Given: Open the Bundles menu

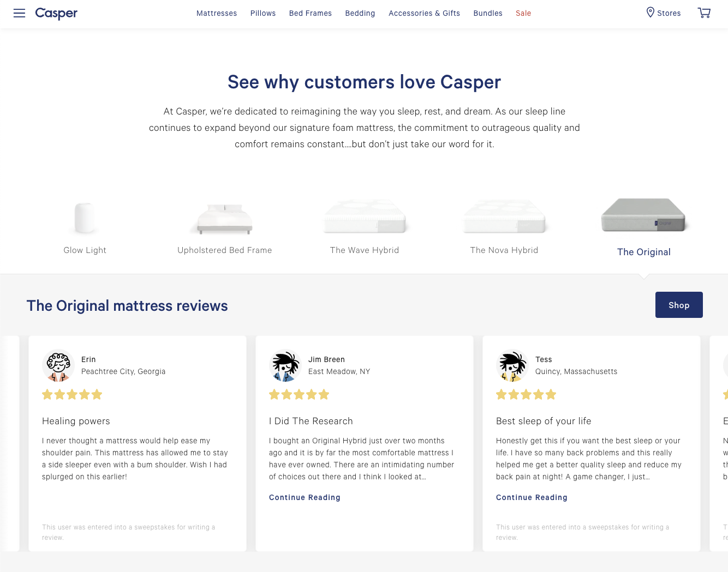Looking at the screenshot, I should [x=488, y=13].
